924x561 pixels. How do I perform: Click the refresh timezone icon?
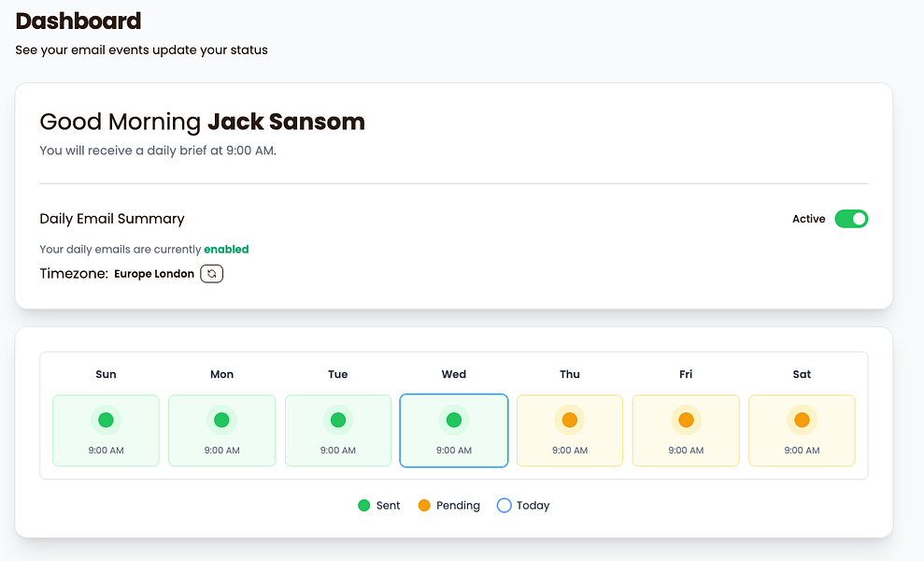[x=210, y=273]
